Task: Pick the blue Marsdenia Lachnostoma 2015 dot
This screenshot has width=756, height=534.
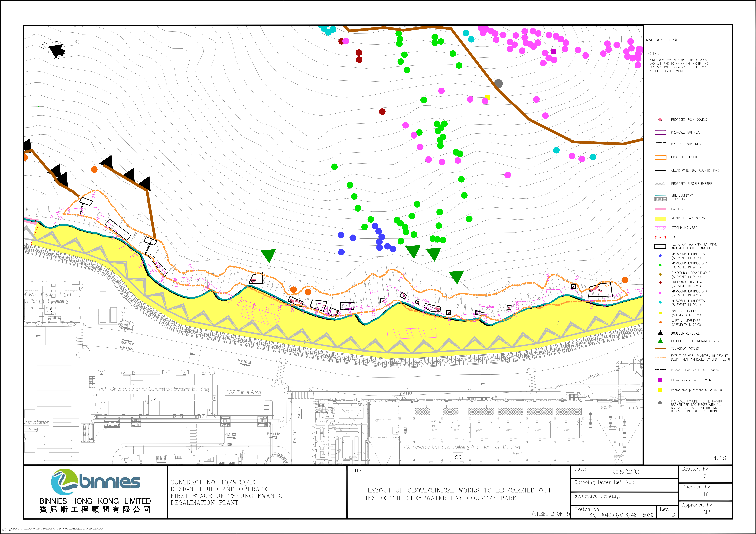Action: 660,256
